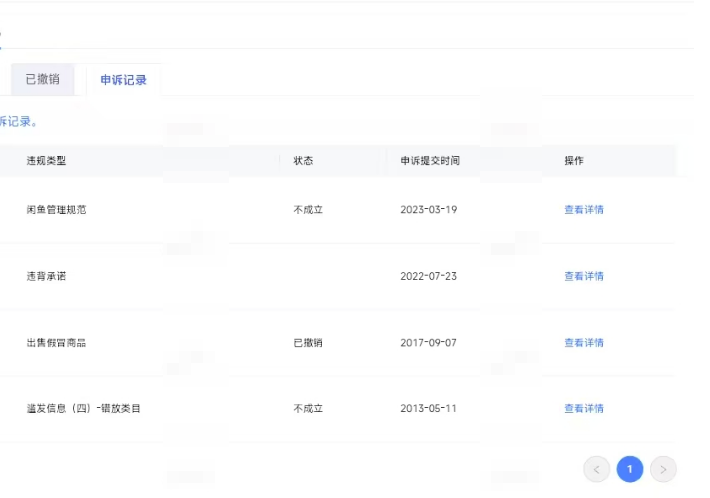
Task: Go to the next page arrow
Action: point(663,469)
